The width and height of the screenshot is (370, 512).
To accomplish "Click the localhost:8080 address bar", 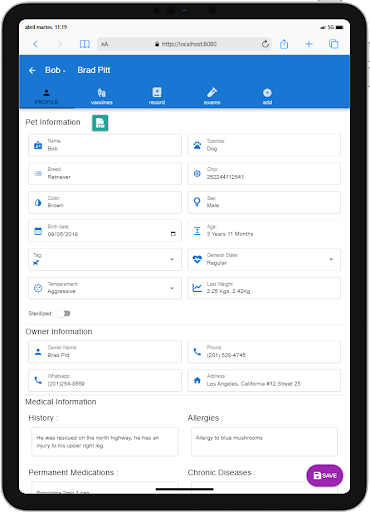I will click(x=184, y=44).
